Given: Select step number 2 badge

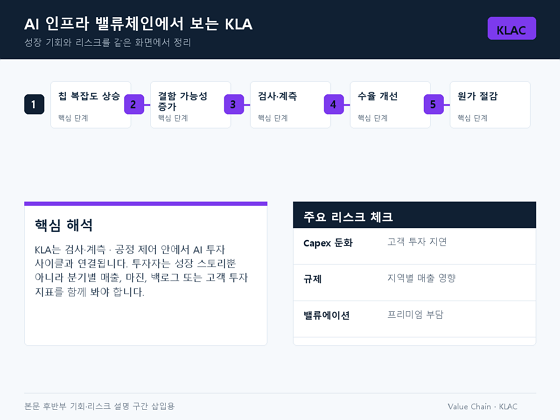Looking at the screenshot, I should click(134, 104).
